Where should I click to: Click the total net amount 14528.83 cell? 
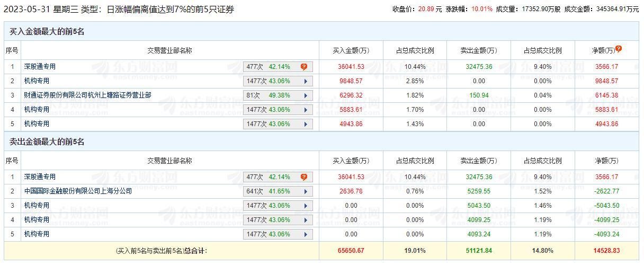(x=606, y=251)
